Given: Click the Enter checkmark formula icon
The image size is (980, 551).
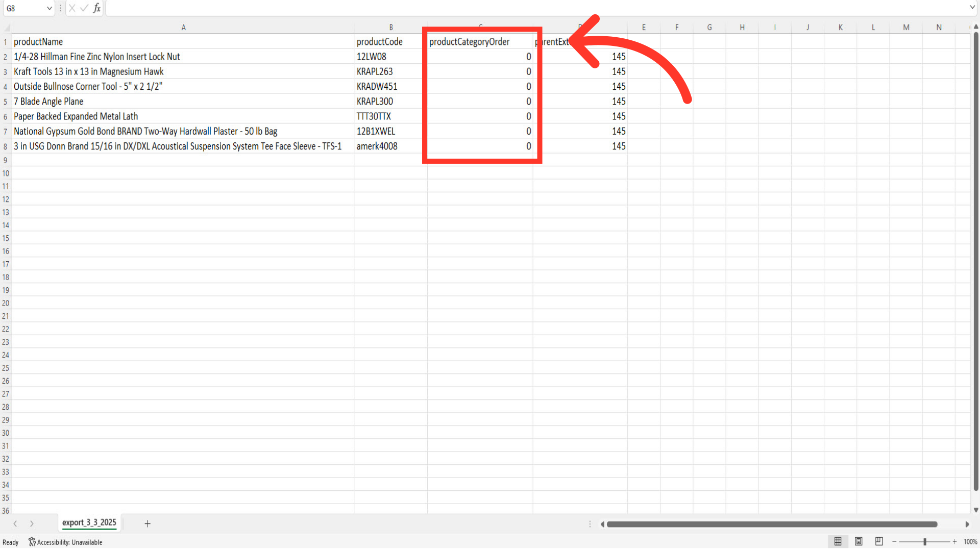Looking at the screenshot, I should [x=84, y=8].
